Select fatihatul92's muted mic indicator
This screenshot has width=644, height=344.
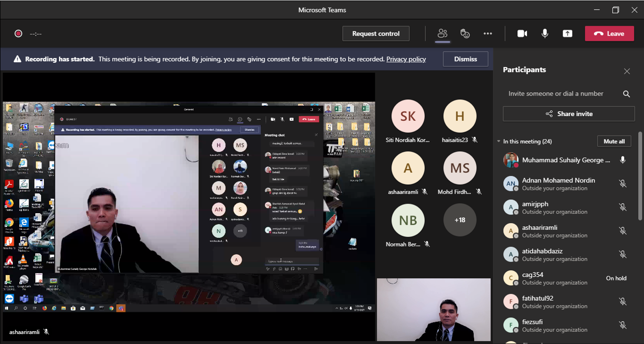click(x=623, y=301)
